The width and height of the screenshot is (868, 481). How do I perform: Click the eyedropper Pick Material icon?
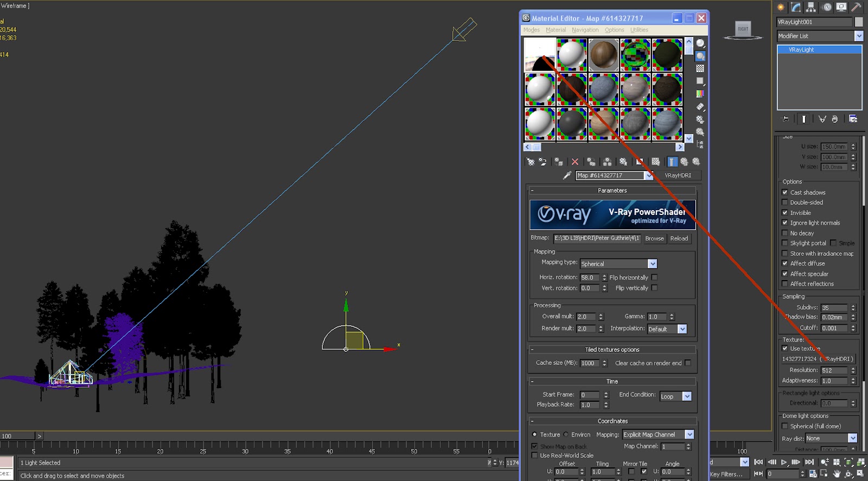567,175
